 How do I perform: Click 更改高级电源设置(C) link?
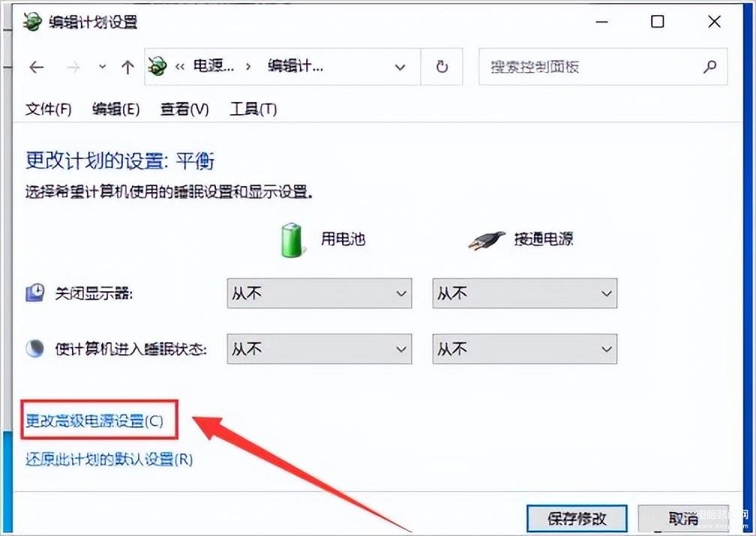point(94,420)
